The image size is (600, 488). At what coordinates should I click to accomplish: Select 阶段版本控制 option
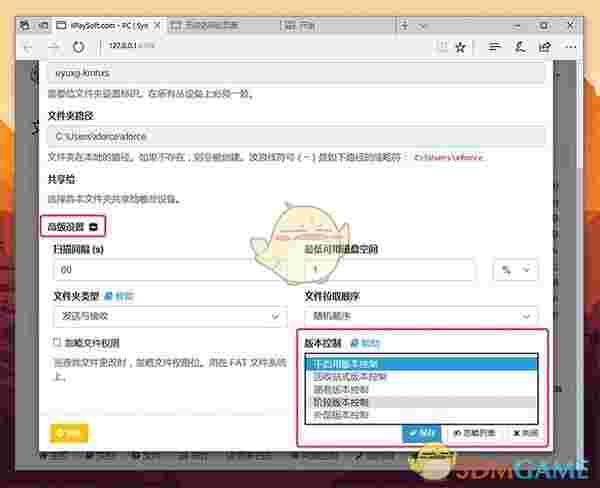(x=421, y=402)
